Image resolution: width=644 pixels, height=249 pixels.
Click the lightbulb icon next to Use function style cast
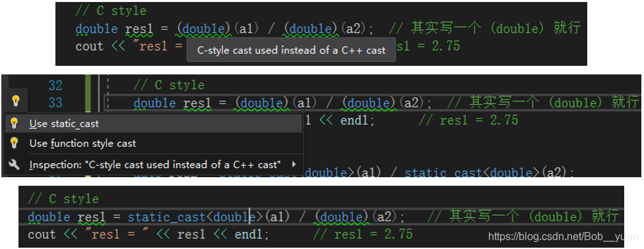click(x=14, y=143)
